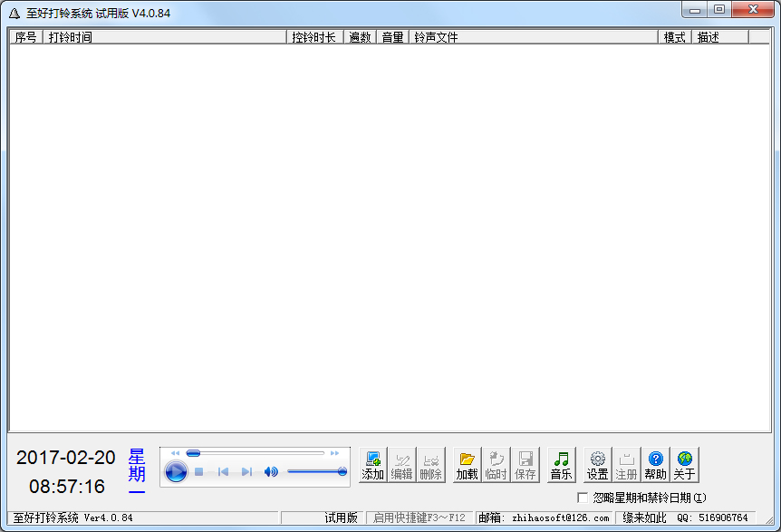The width and height of the screenshot is (781, 532).
Task: Open the 音乐 (Music) note icon
Action: click(x=562, y=465)
